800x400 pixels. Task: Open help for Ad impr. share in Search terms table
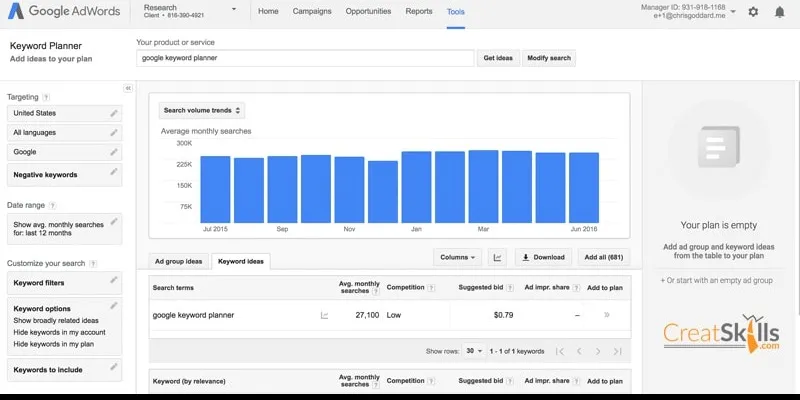click(x=576, y=288)
